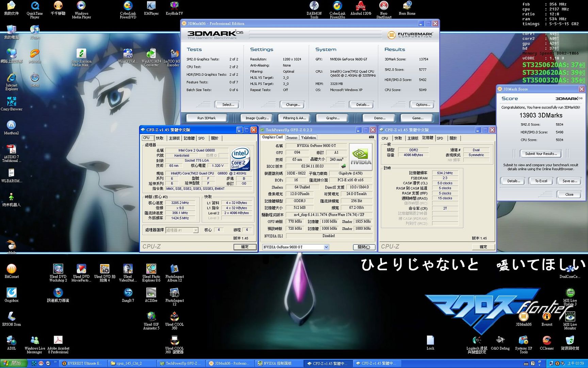Launch Alcohol 120% desktop icon
Screen dimensions: 588x368
(361, 8)
